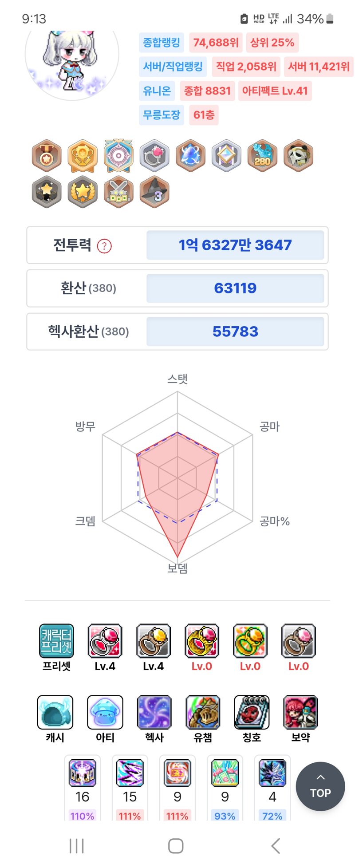Tap the 종합랭킹 label tag
Screen dimensions: 355x868
162,43
